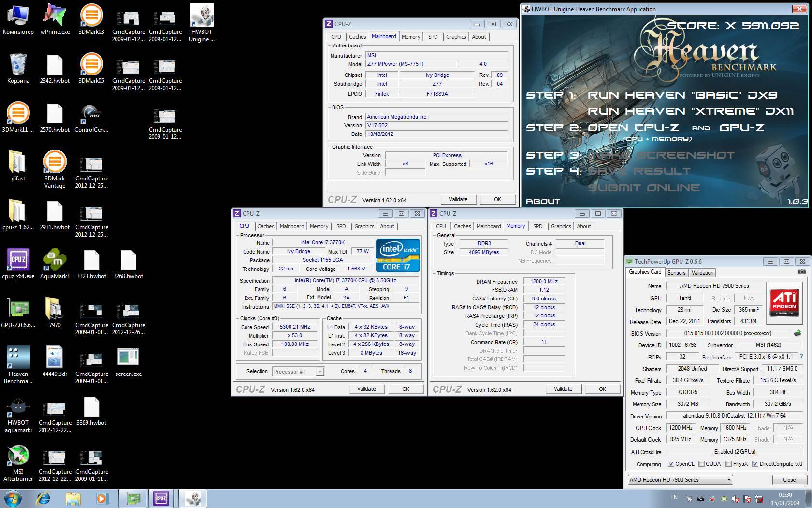Click Validate in the CPU tab CPU-Z window
Viewport: 812px width, 508px height.
pyautogui.click(x=366, y=389)
